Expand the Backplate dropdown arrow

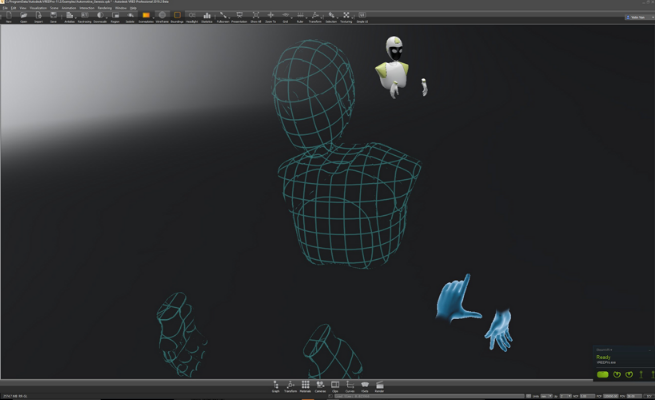click(x=153, y=18)
